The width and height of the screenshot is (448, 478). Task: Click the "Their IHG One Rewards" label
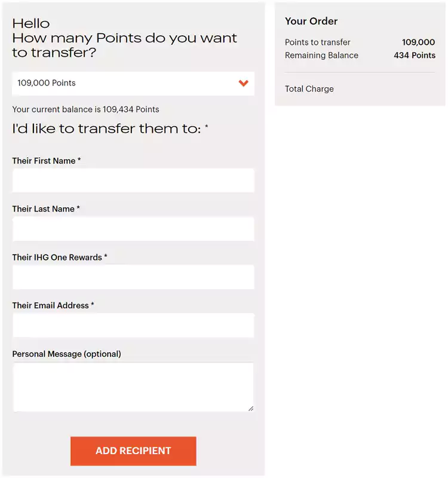(x=57, y=258)
